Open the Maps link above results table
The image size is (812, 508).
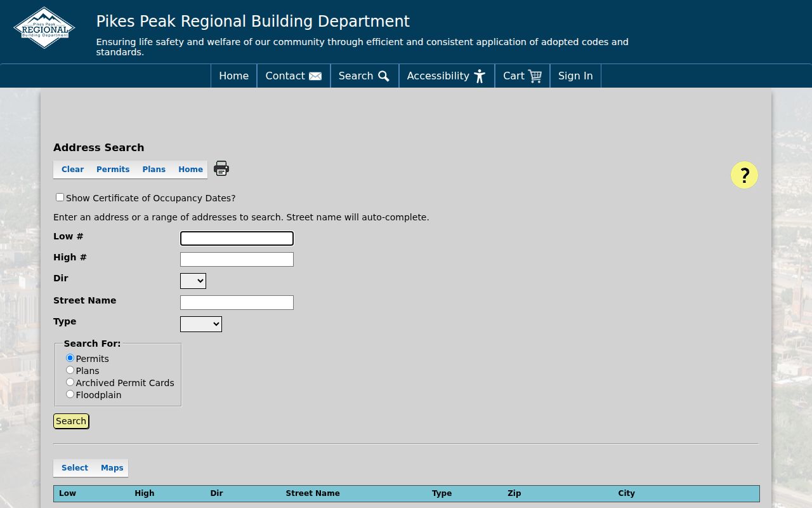pos(112,468)
